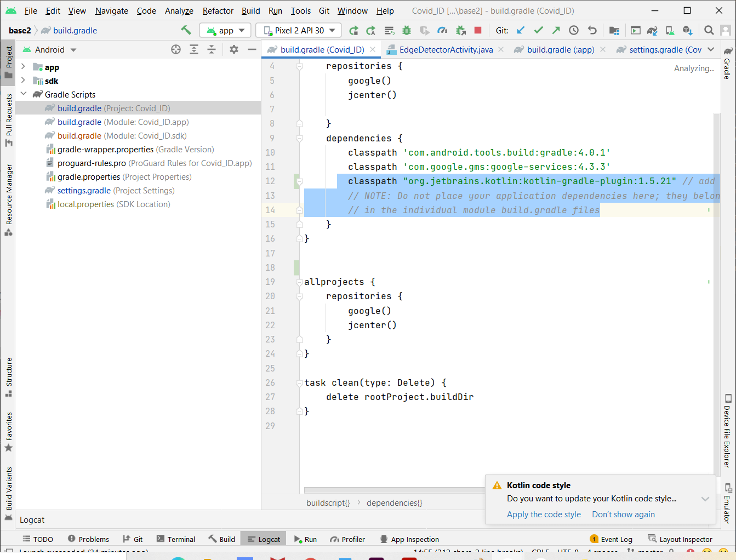The image size is (736, 560).
Task: Toggle the Logcat tool window
Action: coord(264,539)
